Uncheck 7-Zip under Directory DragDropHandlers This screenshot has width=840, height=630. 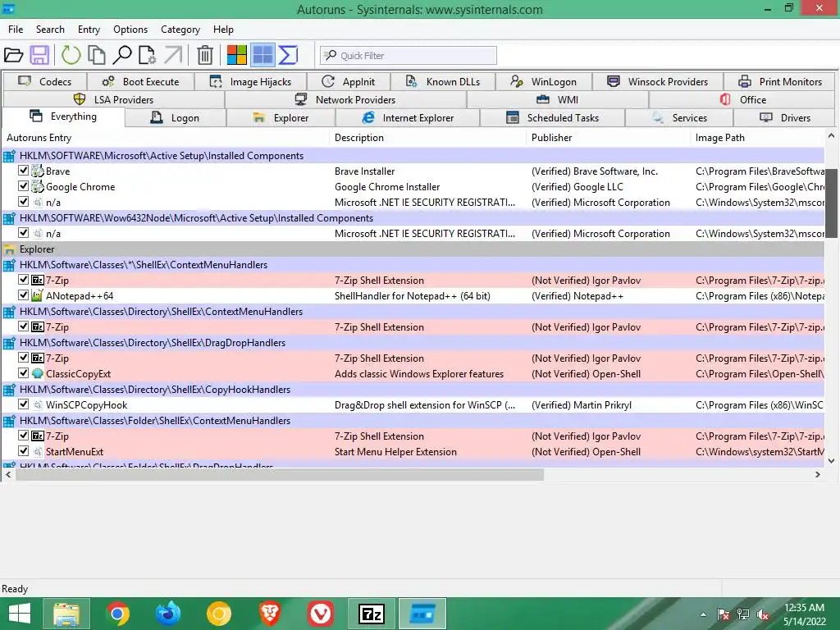pos(23,358)
